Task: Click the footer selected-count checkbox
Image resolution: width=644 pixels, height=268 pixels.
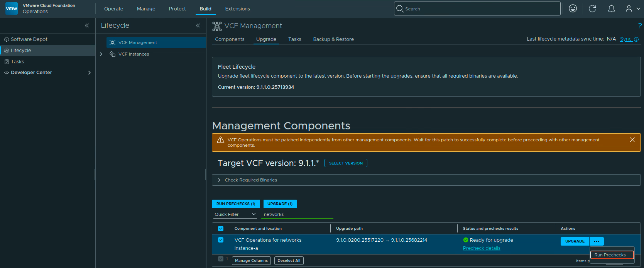Action: click(221, 259)
